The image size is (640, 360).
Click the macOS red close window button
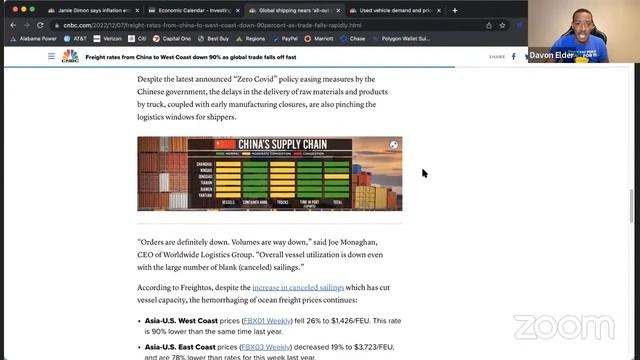click(x=15, y=9)
